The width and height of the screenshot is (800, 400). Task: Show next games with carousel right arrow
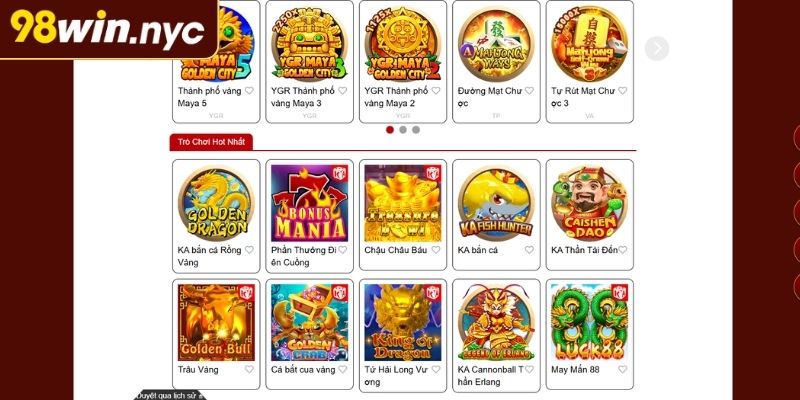click(x=657, y=48)
